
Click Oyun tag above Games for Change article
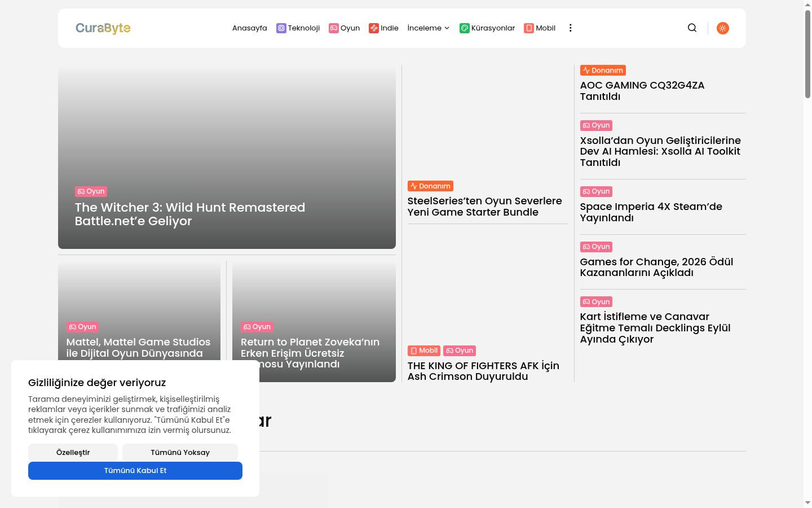pyautogui.click(x=596, y=247)
